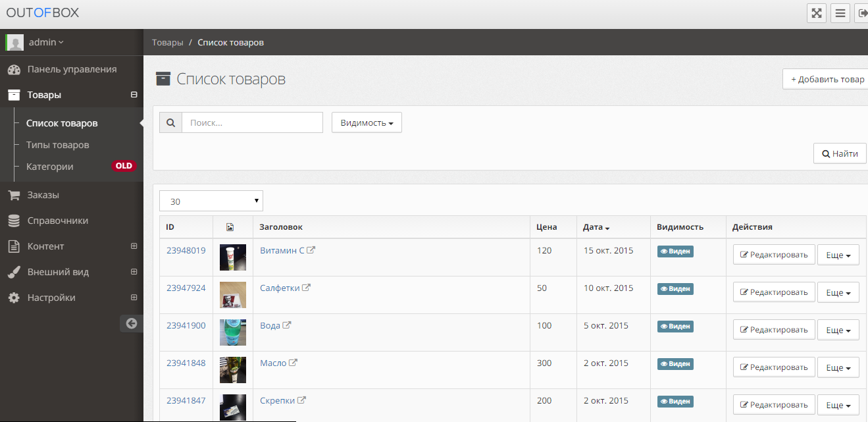This screenshot has width=868, height=422.
Task: Collapse sidebar with the left arrow icon
Action: pos(132,323)
